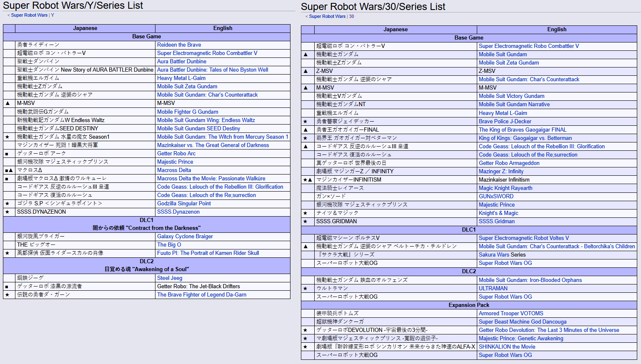Click the Steel Jeeg link
Screen dimensions: 641x364
coord(170,278)
